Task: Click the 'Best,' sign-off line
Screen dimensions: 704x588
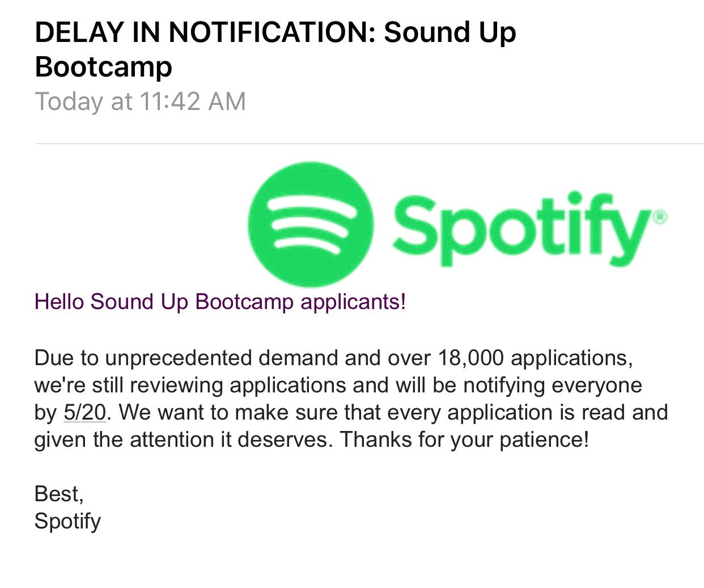Action: 59,494
